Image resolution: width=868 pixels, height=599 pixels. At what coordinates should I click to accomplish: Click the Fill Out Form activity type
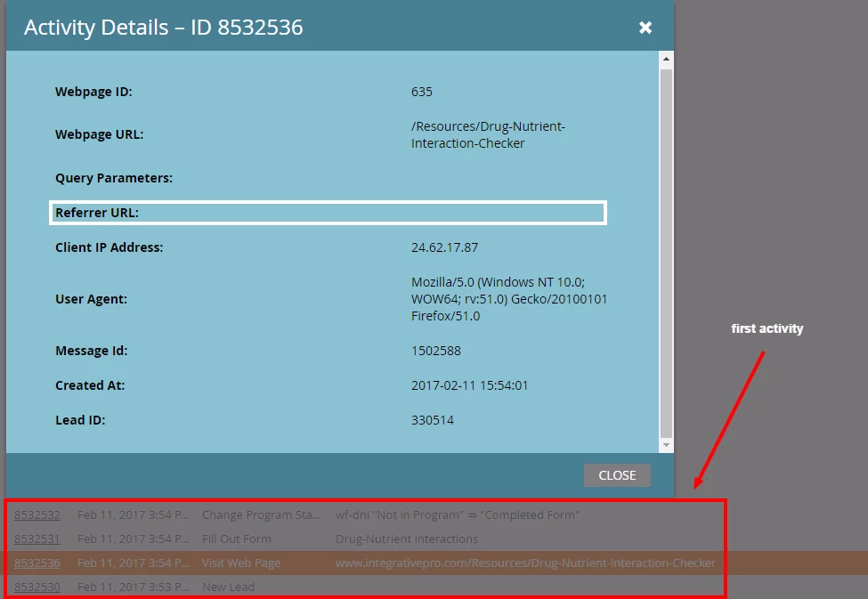(237, 538)
